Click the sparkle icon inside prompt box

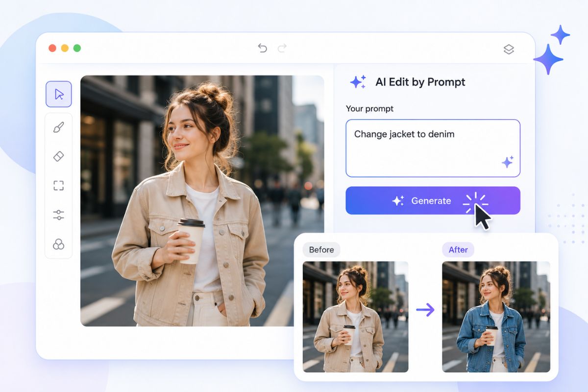508,162
